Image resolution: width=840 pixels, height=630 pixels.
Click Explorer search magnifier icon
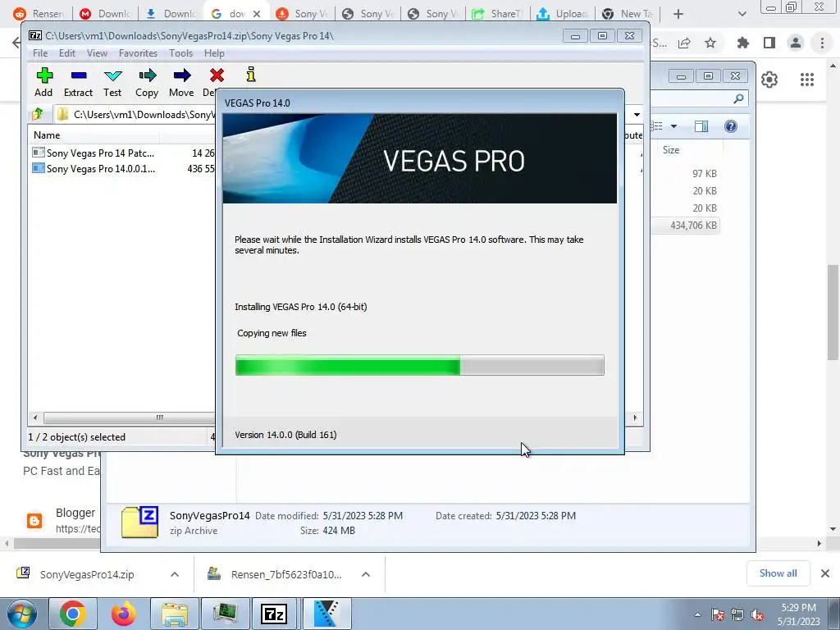pyautogui.click(x=738, y=98)
